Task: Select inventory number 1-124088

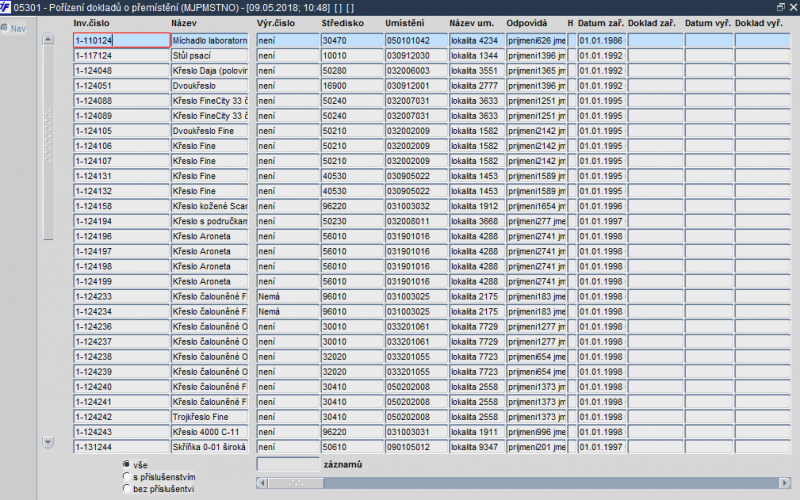Action: [x=121, y=101]
